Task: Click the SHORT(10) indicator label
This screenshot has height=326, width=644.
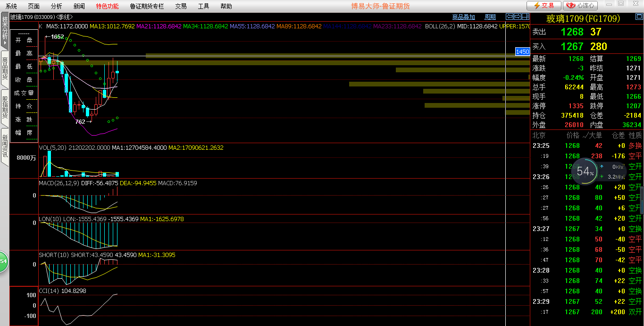Action: point(54,255)
